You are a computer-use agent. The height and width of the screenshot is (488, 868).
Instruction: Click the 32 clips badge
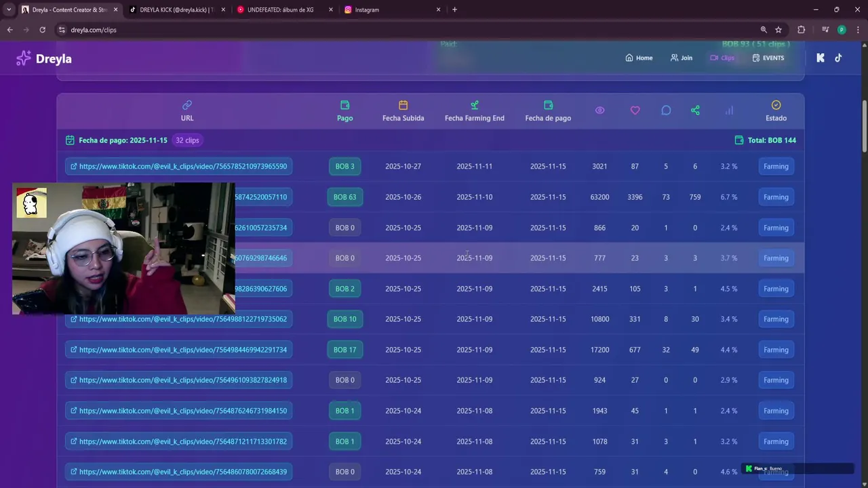point(187,140)
